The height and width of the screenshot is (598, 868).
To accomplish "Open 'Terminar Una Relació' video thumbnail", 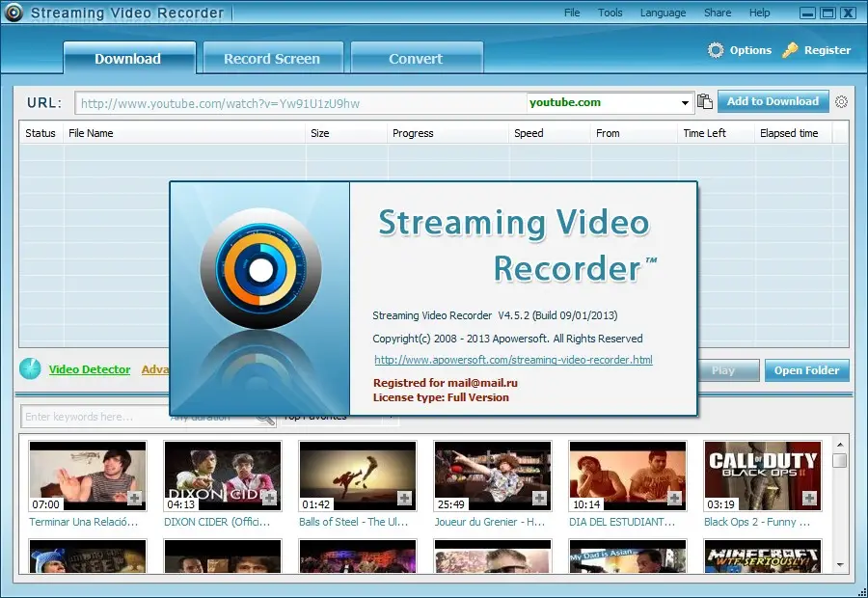I will pyautogui.click(x=88, y=476).
